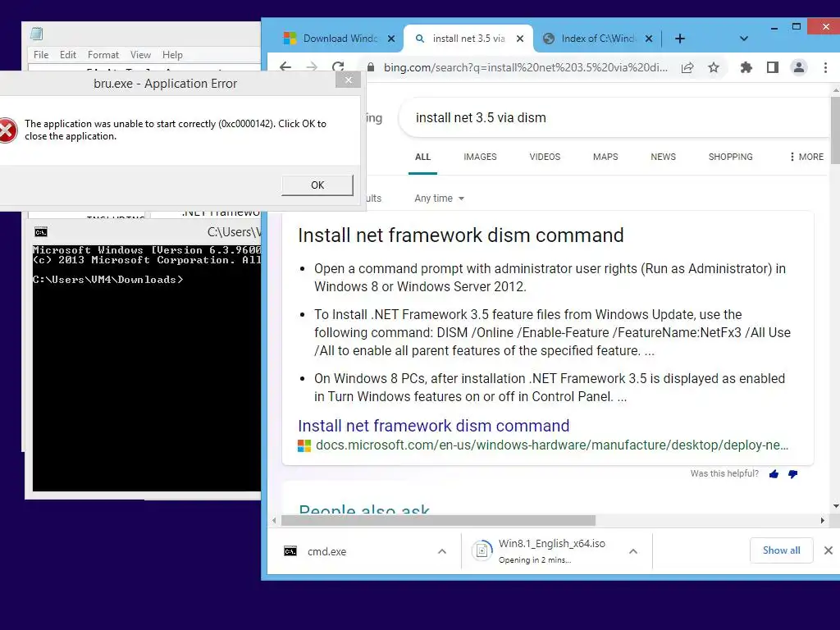Go back in browser history
Screen dimensions: 840x630
pyautogui.click(x=285, y=67)
